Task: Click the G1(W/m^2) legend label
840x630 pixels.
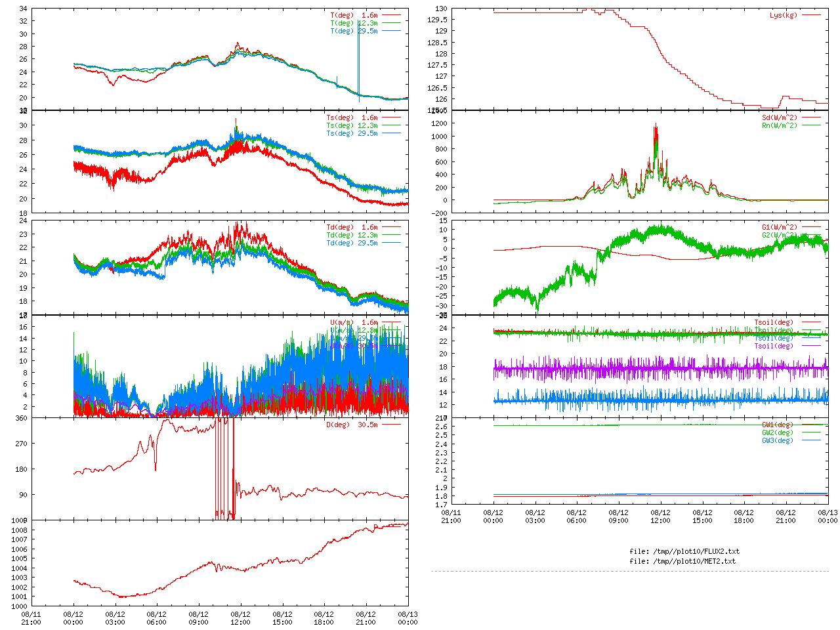Action: tap(779, 227)
